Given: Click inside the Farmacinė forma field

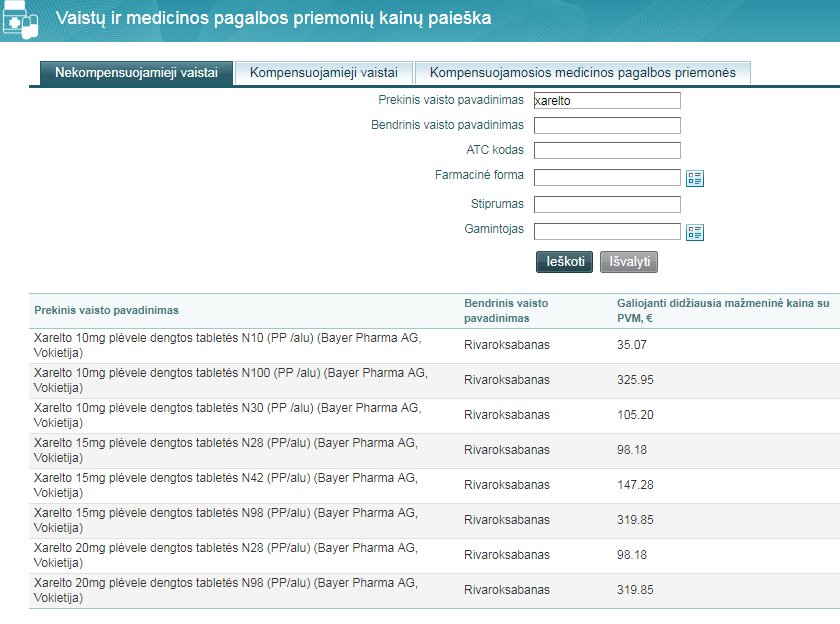Looking at the screenshot, I should 607,178.
